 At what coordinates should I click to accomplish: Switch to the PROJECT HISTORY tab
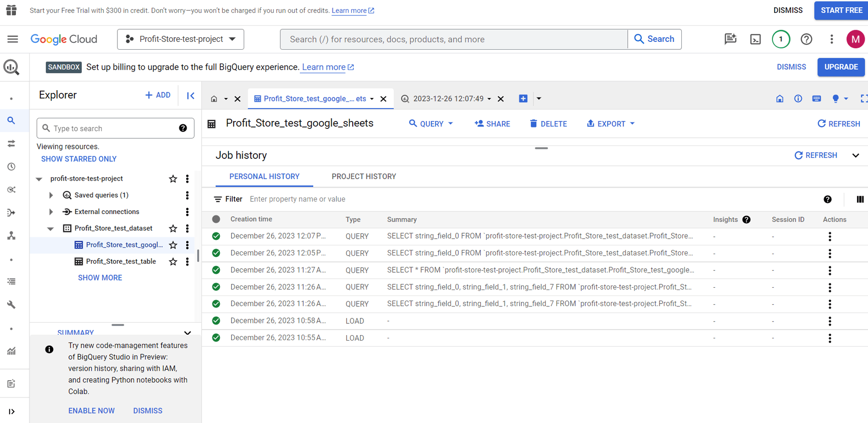pyautogui.click(x=364, y=177)
